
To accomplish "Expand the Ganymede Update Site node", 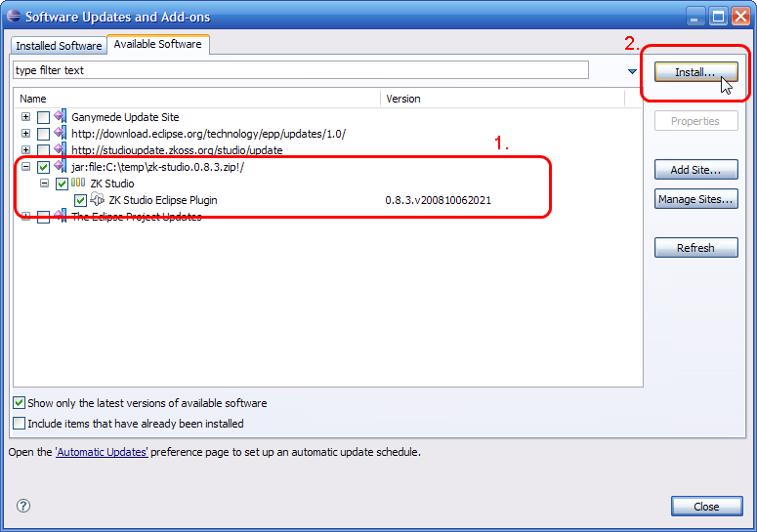I will (26, 117).
